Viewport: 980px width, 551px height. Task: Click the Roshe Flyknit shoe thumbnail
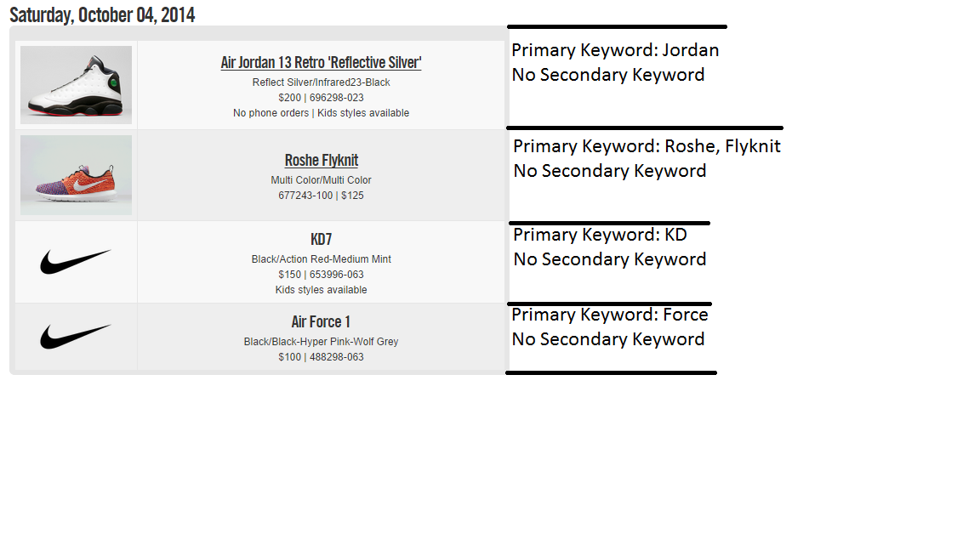click(76, 174)
